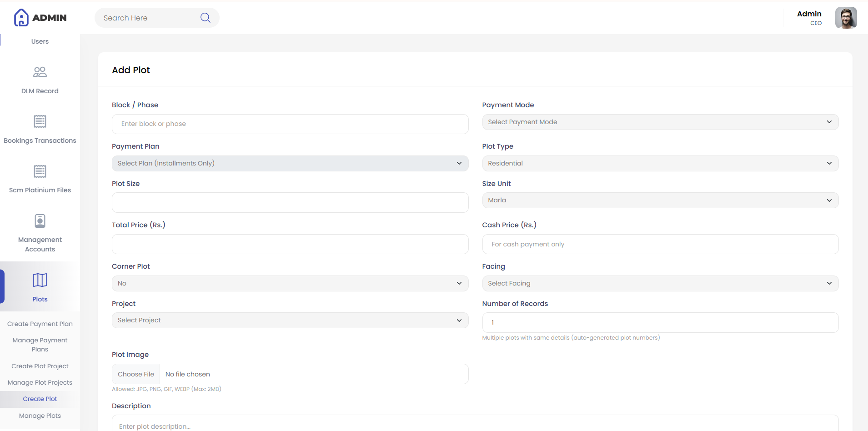868x431 pixels.
Task: Open Create Payment Plan submenu item
Action: 40,324
